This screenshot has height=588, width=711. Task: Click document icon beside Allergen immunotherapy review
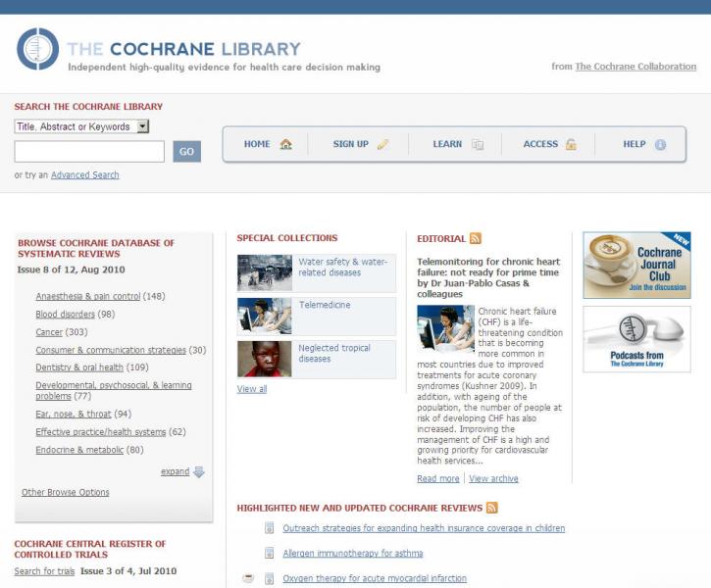pos(270,553)
